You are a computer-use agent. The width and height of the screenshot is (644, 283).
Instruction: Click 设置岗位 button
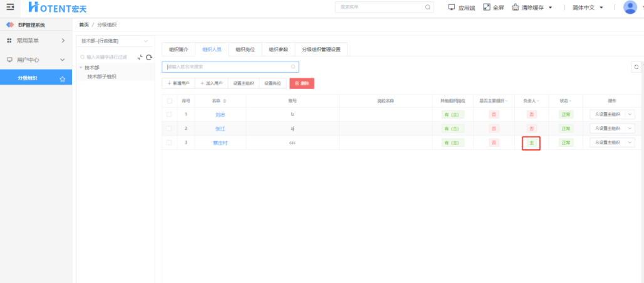click(x=273, y=83)
